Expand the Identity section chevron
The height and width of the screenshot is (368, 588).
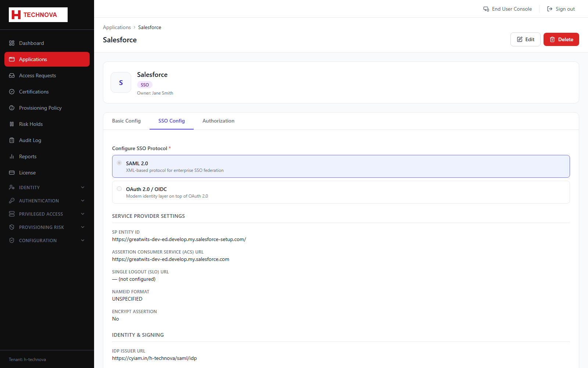pos(83,187)
